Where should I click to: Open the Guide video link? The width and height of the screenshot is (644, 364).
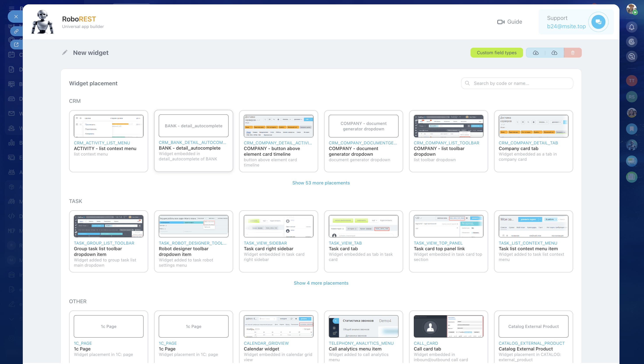pos(509,22)
